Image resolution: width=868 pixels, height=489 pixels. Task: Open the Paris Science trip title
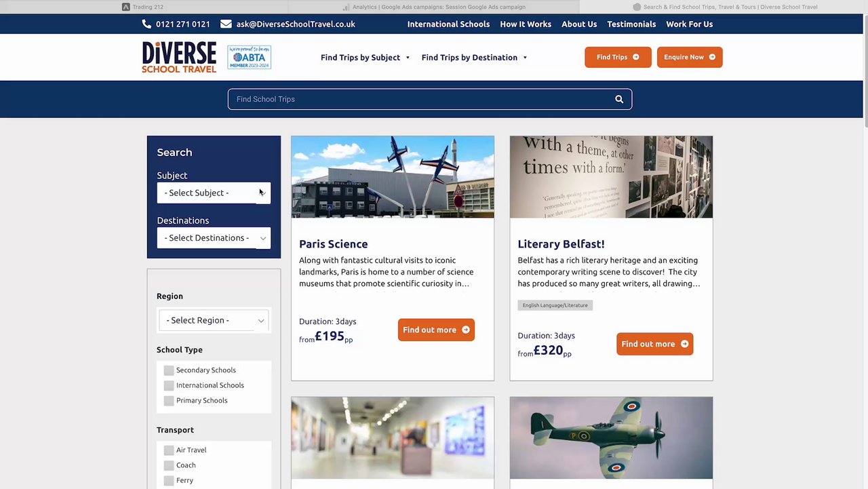pos(334,244)
